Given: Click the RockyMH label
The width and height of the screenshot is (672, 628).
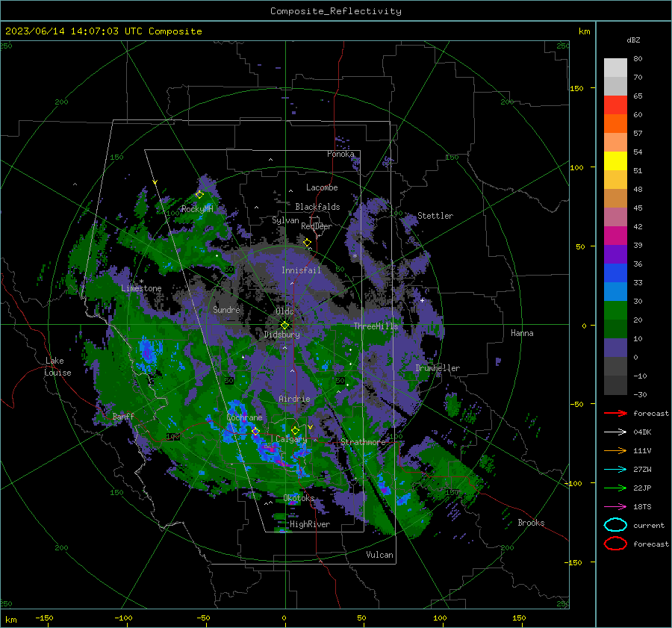Looking at the screenshot, I should (197, 209).
